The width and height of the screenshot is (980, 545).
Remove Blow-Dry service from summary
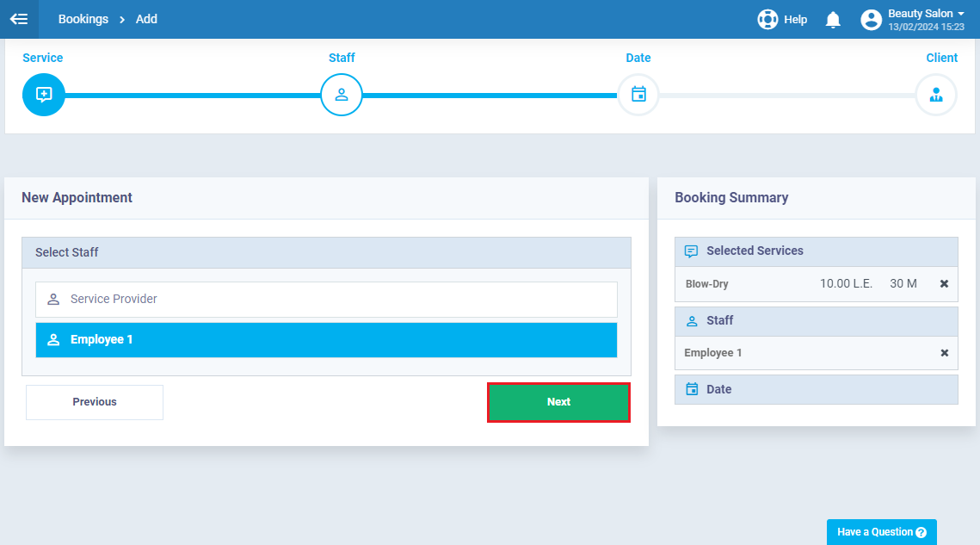point(945,283)
